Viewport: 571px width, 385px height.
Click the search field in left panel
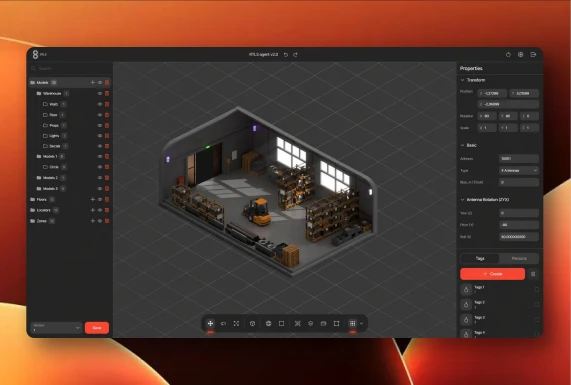pos(70,68)
